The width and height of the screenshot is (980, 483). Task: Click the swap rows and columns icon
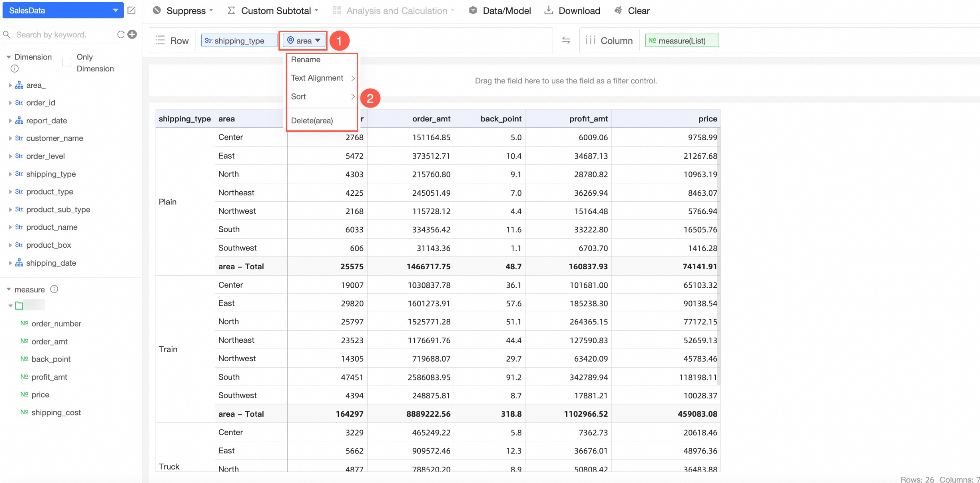(566, 40)
